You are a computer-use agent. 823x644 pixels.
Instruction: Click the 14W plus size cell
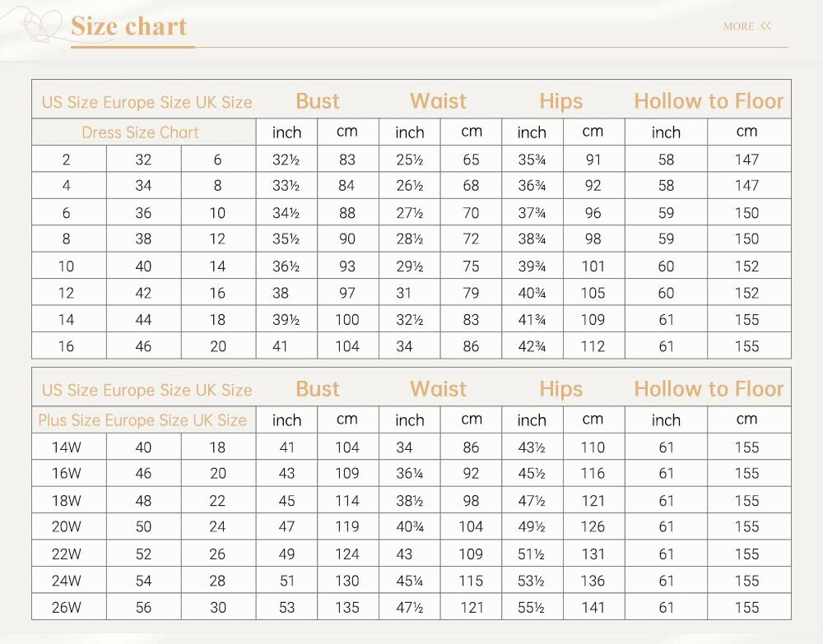point(67,447)
